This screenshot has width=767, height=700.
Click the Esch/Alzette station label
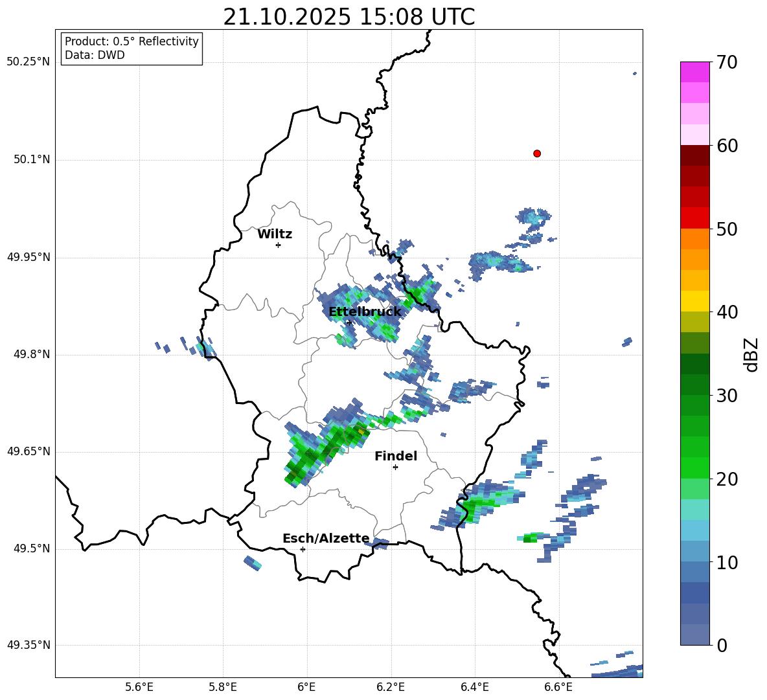326,538
